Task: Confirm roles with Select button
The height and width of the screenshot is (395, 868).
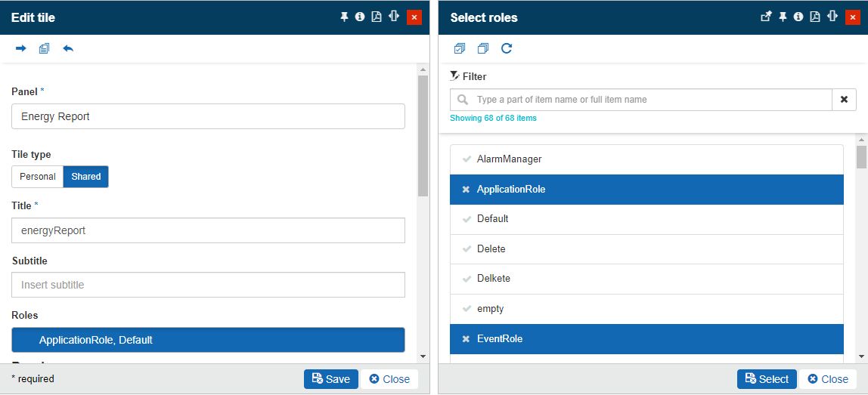Action: click(x=767, y=379)
